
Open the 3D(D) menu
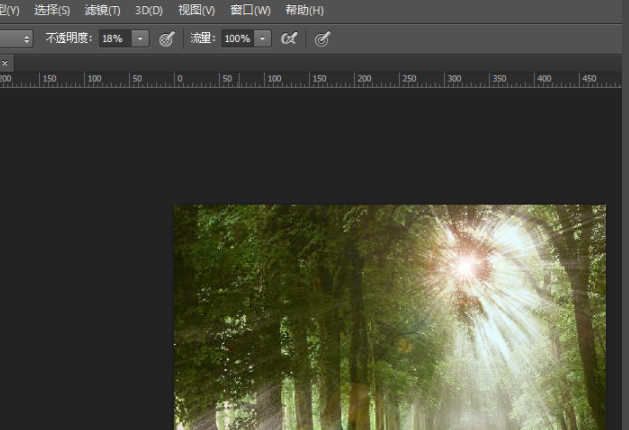pos(149,10)
